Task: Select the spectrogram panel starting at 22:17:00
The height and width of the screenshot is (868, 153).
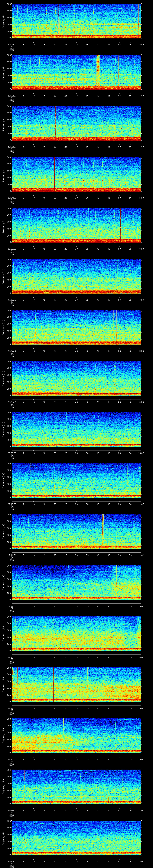Action: click(77, 838)
